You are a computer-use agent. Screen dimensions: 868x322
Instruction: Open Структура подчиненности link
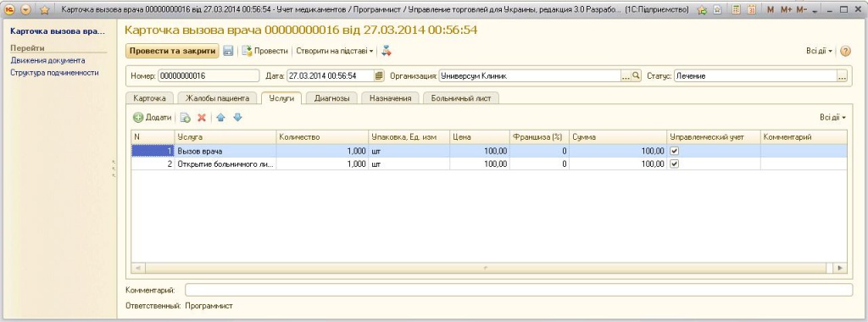(x=55, y=73)
